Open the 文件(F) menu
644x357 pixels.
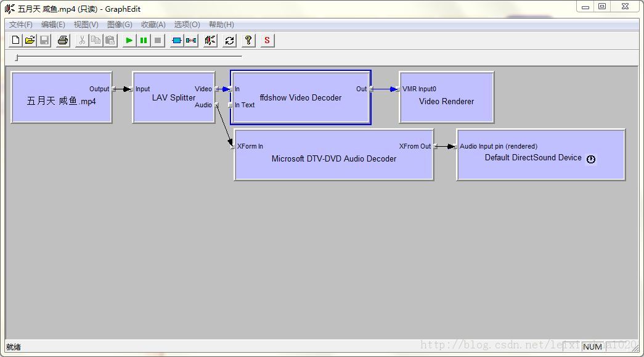pos(20,25)
